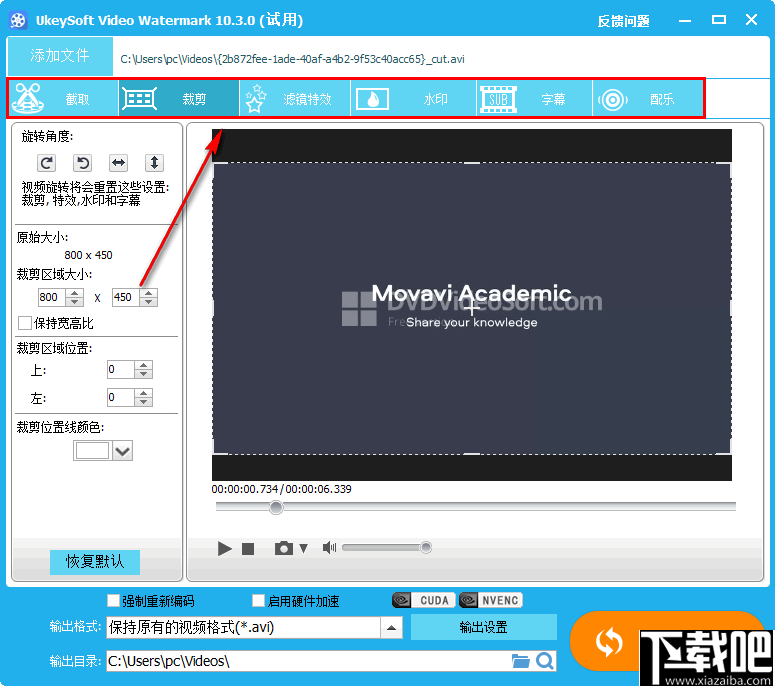Increase the 上 top position value

point(143,365)
